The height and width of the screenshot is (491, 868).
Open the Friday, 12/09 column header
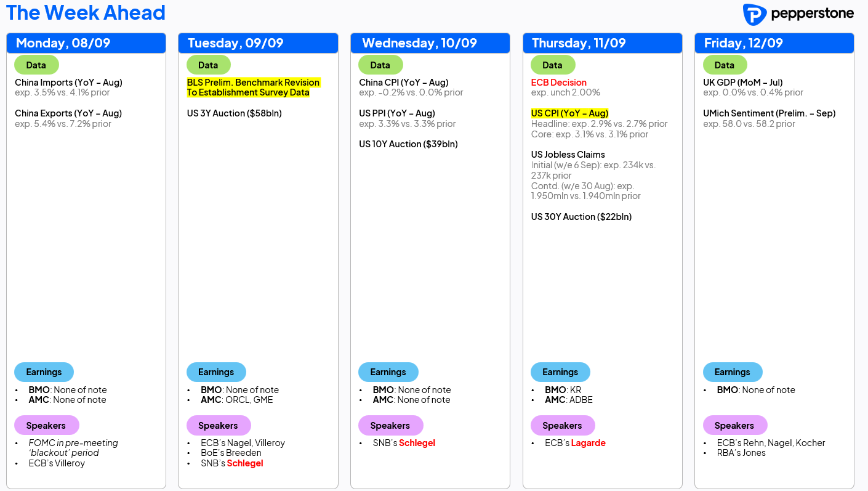coord(774,43)
